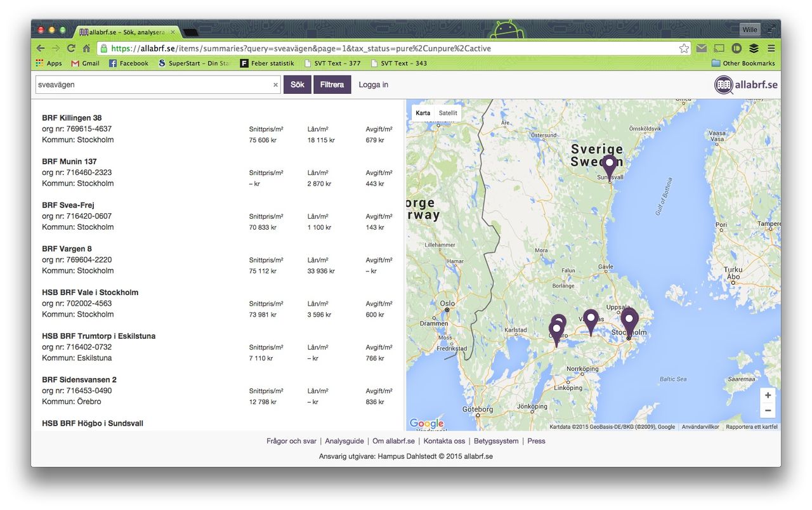Open Chrome's hamburger menu icon
Viewport: 812px width, 510px height.
click(x=771, y=48)
